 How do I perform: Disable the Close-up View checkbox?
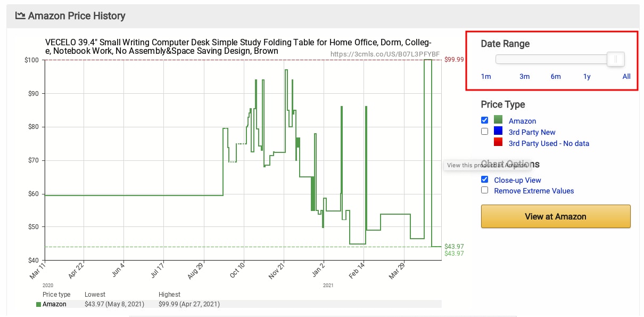point(484,179)
